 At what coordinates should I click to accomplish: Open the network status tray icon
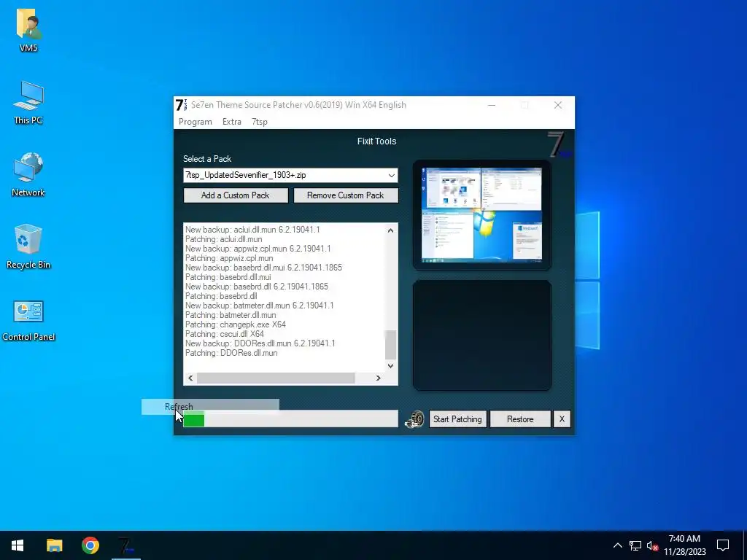(635, 545)
